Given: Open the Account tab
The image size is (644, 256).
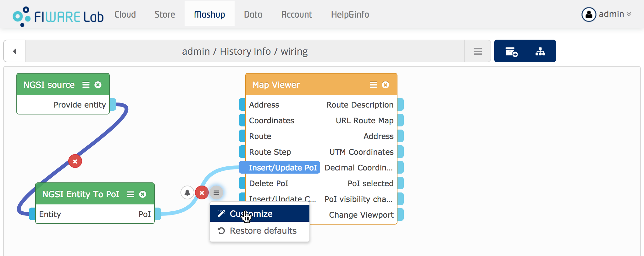Looking at the screenshot, I should point(297,14).
